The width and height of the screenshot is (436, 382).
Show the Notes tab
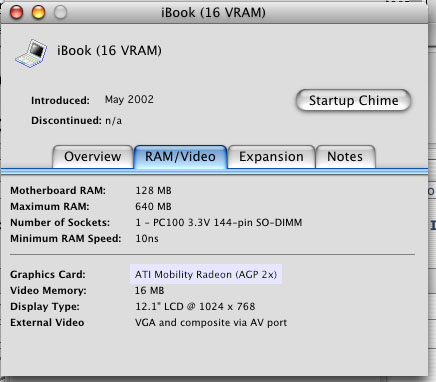(345, 157)
